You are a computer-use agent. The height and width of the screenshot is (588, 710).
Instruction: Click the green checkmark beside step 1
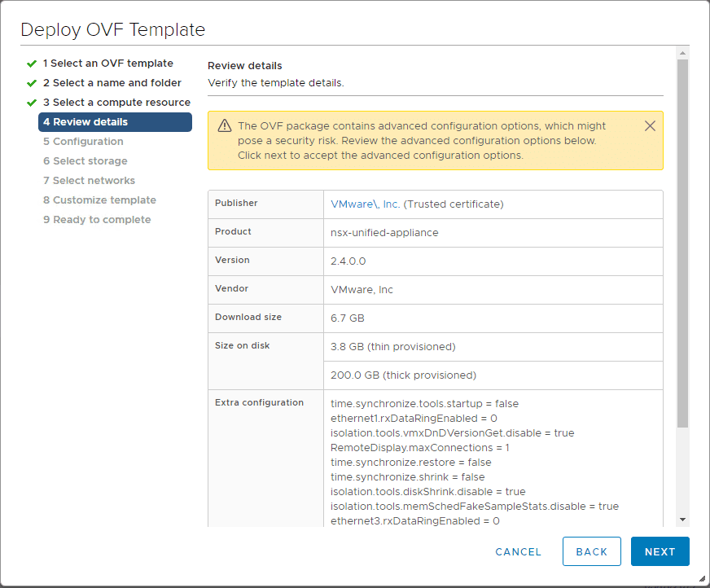33,63
